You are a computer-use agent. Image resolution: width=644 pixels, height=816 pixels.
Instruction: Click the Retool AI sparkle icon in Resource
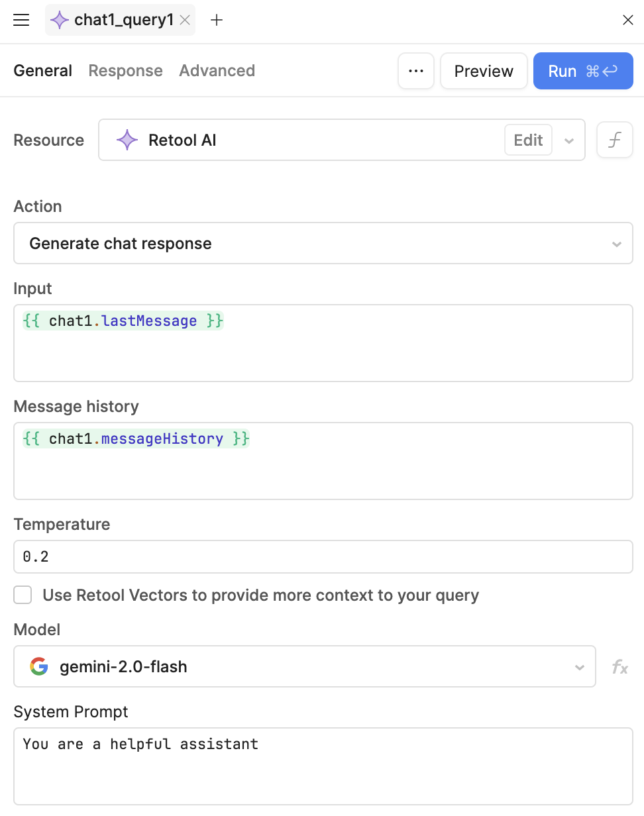coord(127,140)
